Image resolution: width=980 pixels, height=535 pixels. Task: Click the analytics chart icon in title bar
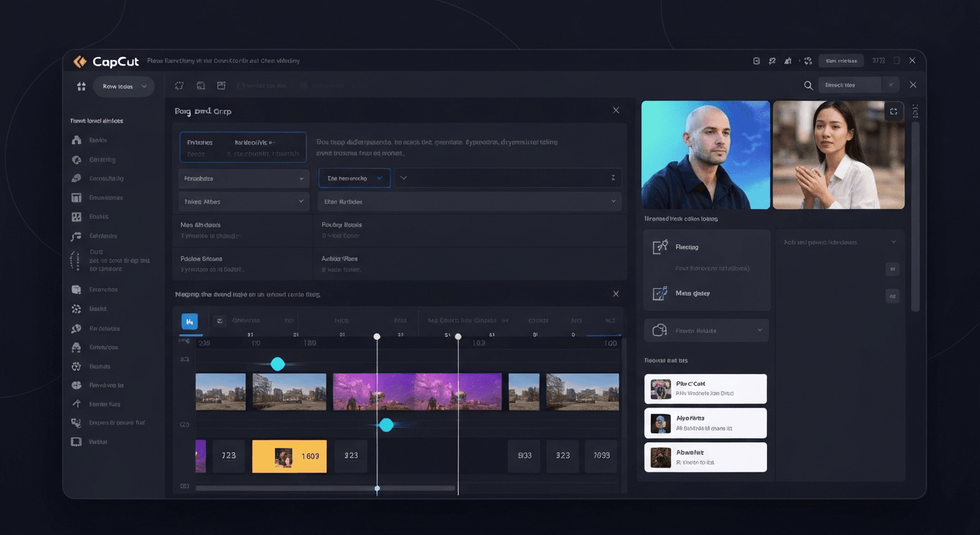[788, 61]
